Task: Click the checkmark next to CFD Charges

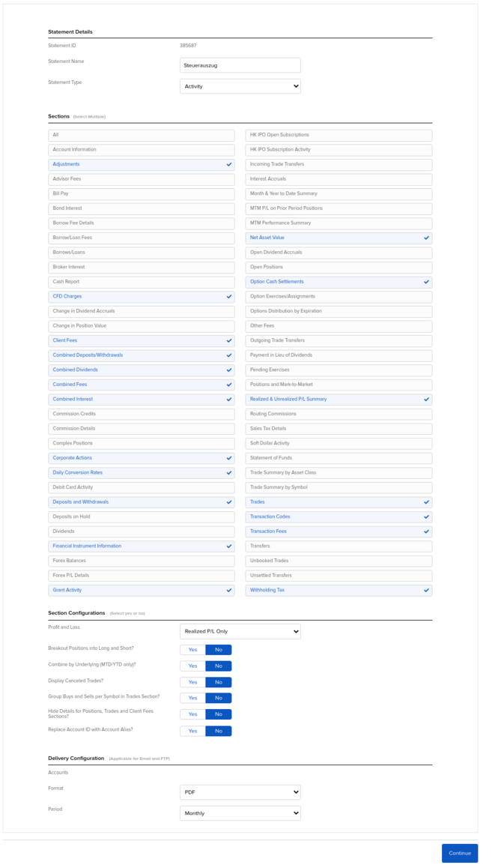Action: (x=229, y=297)
